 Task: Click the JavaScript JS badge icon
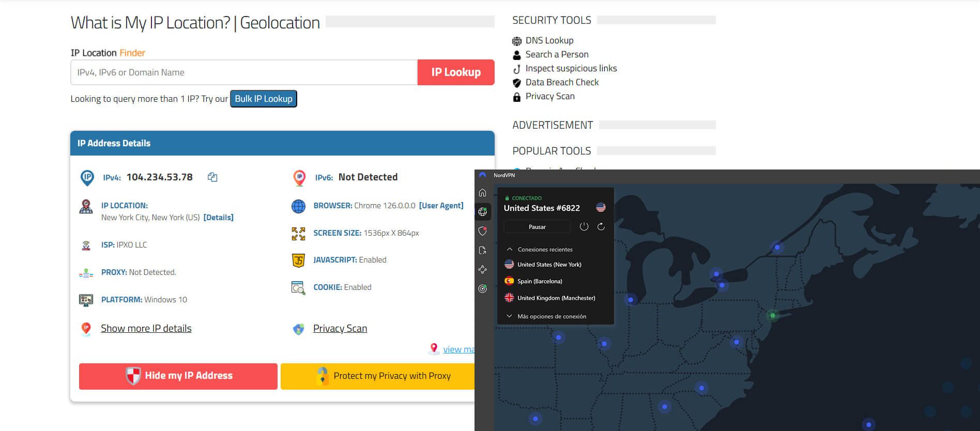(x=298, y=260)
